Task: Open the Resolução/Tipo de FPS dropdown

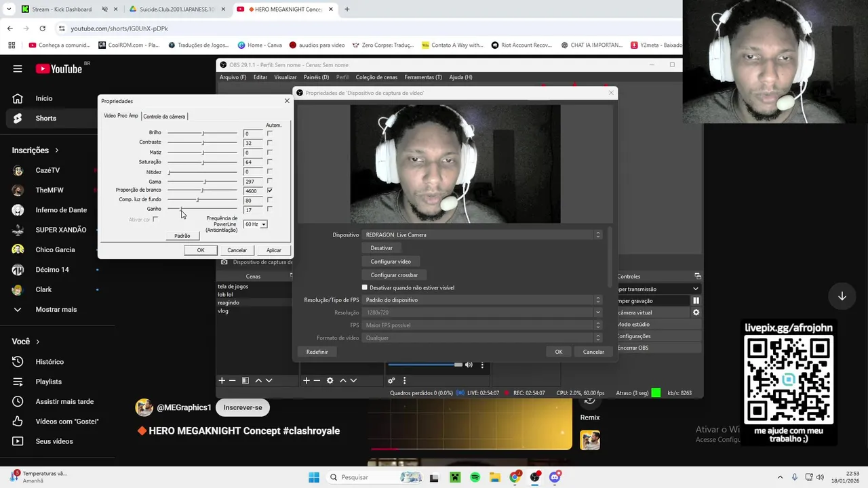Action: pos(482,300)
